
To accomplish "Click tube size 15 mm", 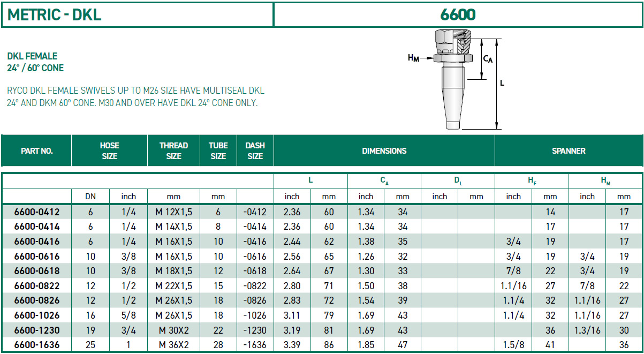I will coord(218,285).
